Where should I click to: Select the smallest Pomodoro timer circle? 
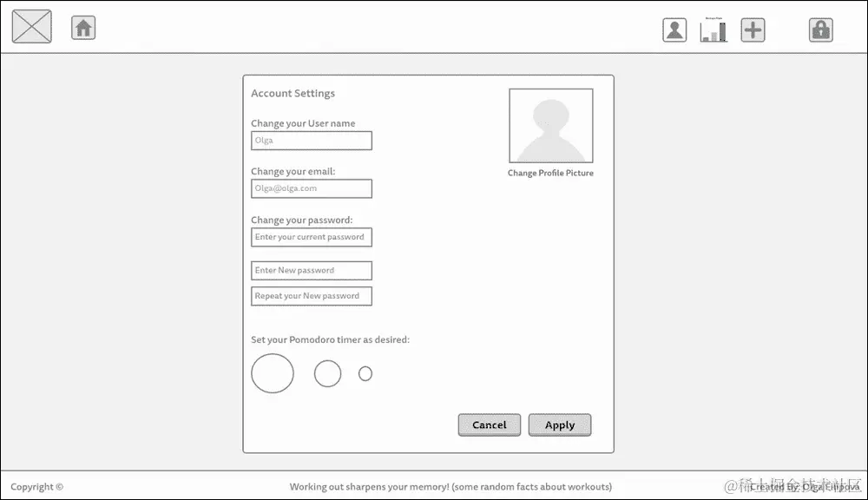[365, 374]
